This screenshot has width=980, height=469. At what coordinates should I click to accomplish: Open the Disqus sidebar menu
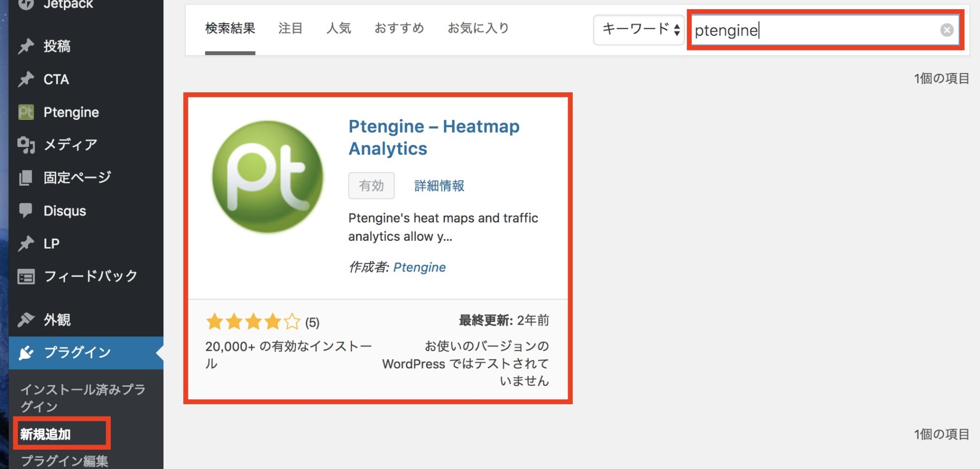[x=65, y=210]
